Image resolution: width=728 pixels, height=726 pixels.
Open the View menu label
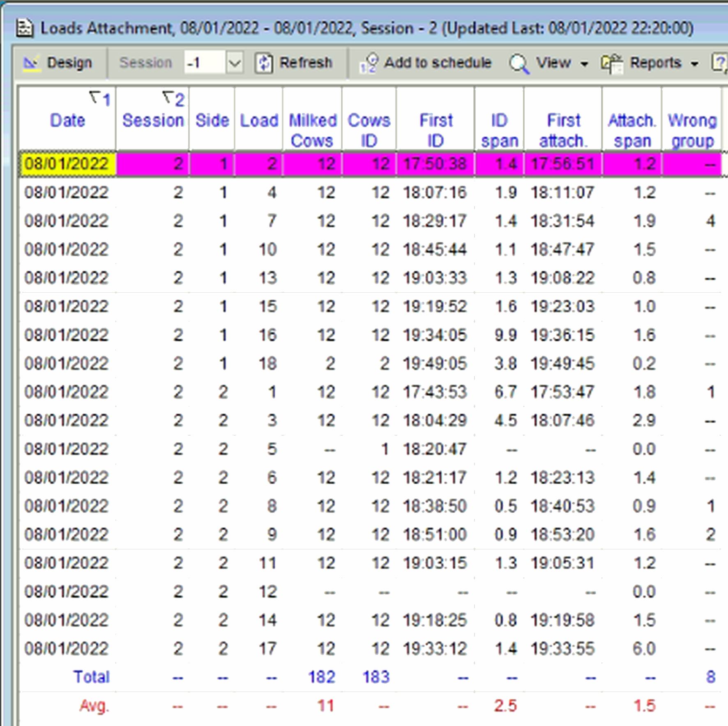553,63
